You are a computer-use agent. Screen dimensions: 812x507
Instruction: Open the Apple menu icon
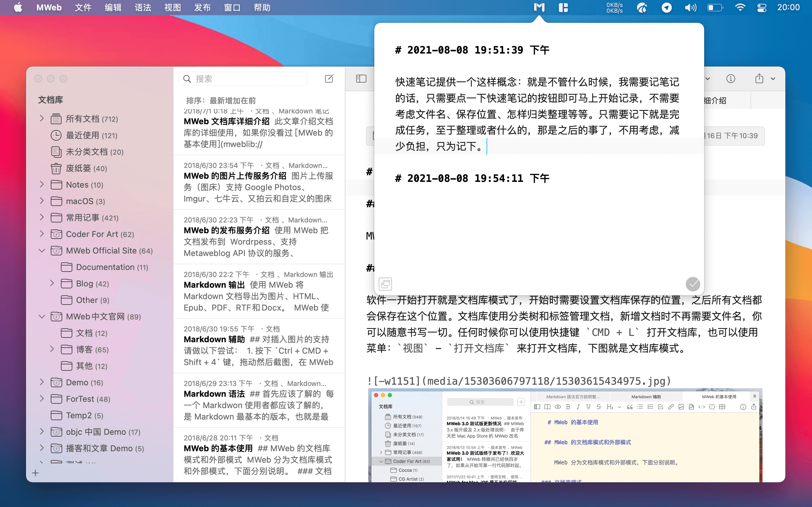(18, 7)
